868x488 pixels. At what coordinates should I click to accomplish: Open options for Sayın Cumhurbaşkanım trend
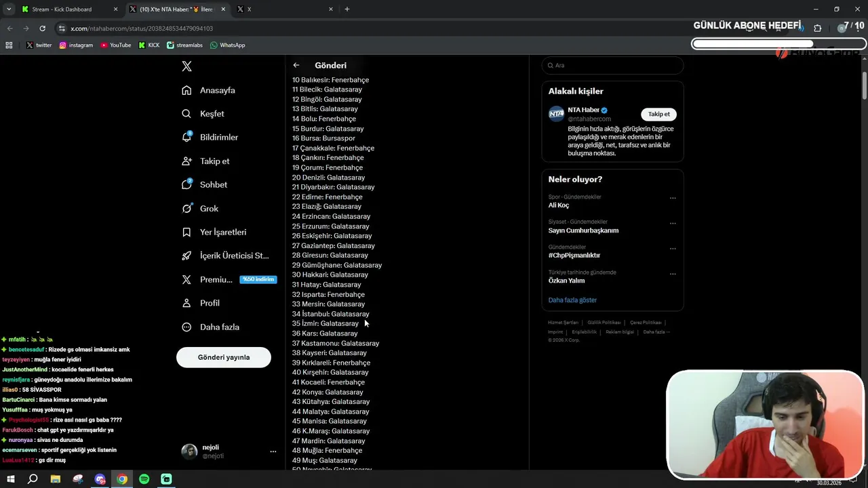pos(673,223)
